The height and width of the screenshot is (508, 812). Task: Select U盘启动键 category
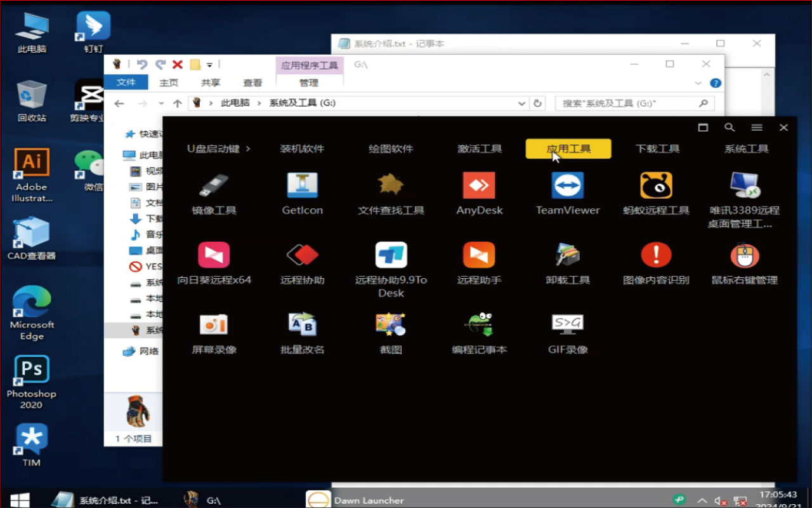(219, 149)
